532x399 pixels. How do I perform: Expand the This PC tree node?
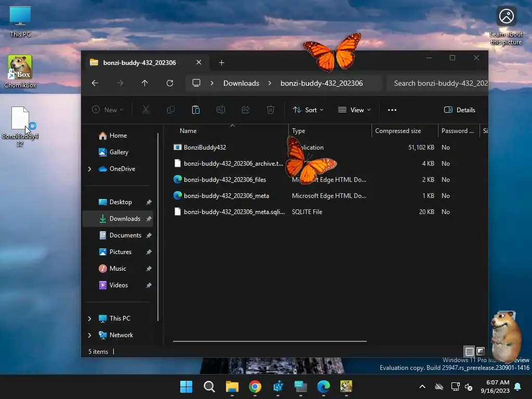(89, 318)
